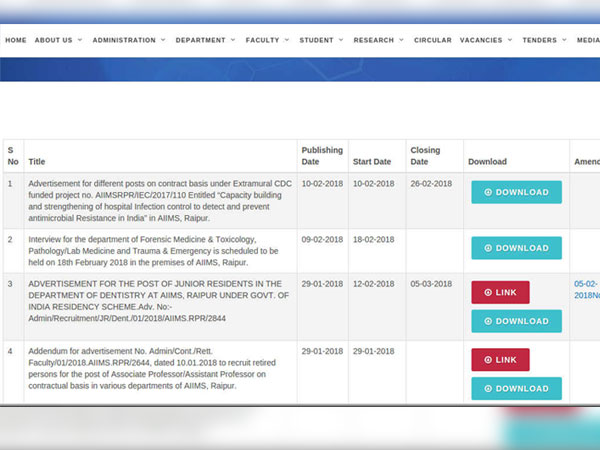Select start date 12-02-2018 cell
The height and width of the screenshot is (450, 600).
click(x=373, y=284)
